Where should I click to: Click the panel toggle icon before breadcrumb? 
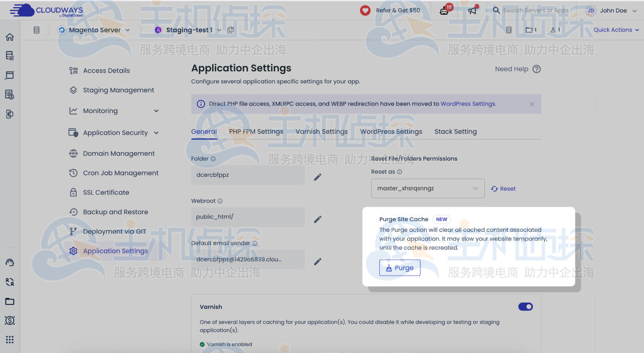[36, 30]
